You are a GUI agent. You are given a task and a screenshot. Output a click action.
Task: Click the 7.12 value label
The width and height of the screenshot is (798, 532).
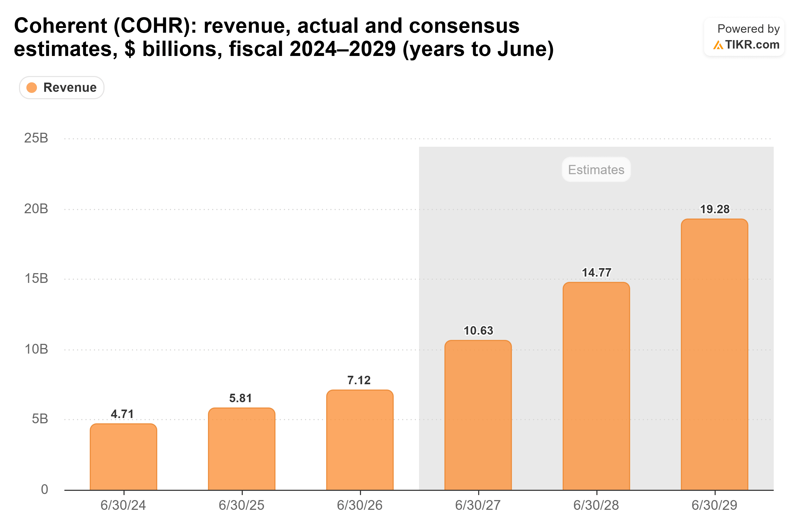[x=359, y=380]
